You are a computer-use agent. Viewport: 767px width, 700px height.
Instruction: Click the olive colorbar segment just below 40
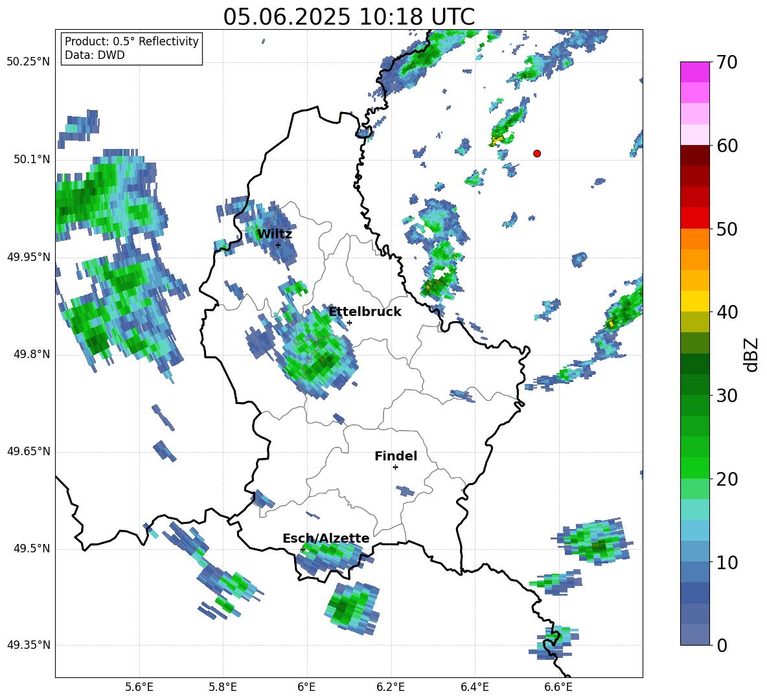pos(694,322)
